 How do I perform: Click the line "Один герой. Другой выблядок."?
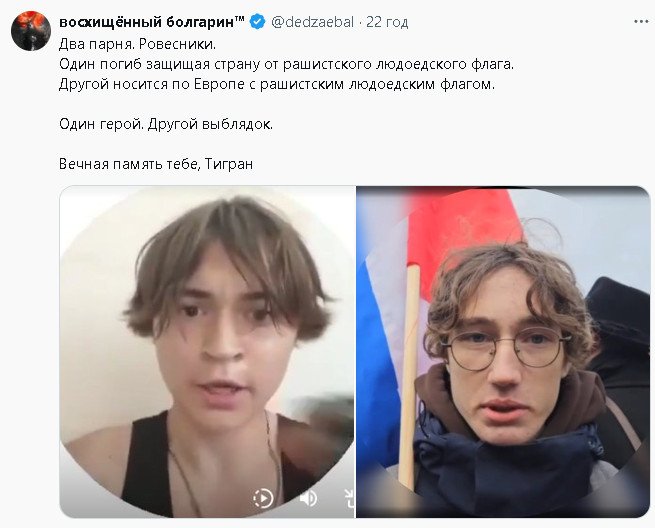click(x=166, y=124)
